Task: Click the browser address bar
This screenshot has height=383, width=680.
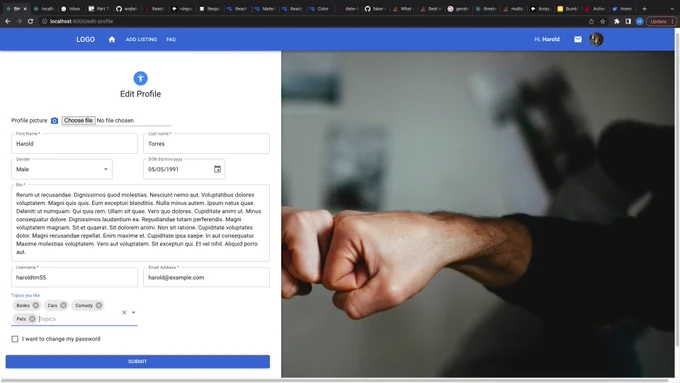Action: [312, 21]
